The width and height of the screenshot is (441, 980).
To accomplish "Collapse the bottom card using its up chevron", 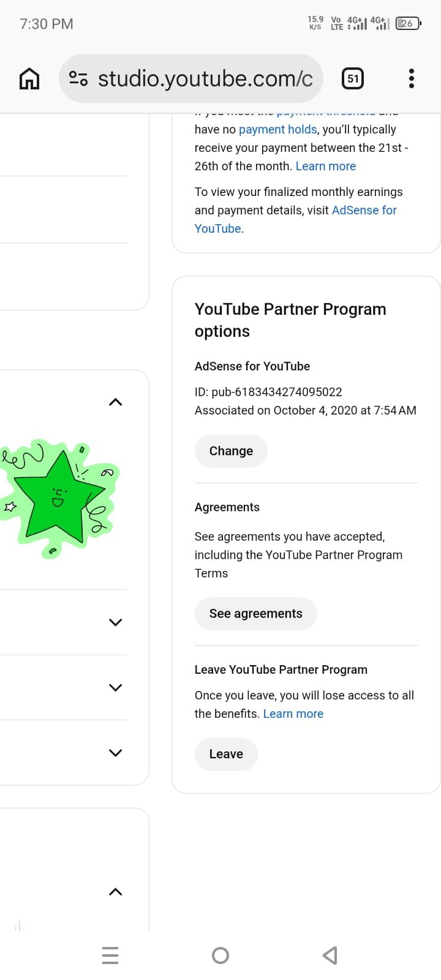I will pos(115,892).
